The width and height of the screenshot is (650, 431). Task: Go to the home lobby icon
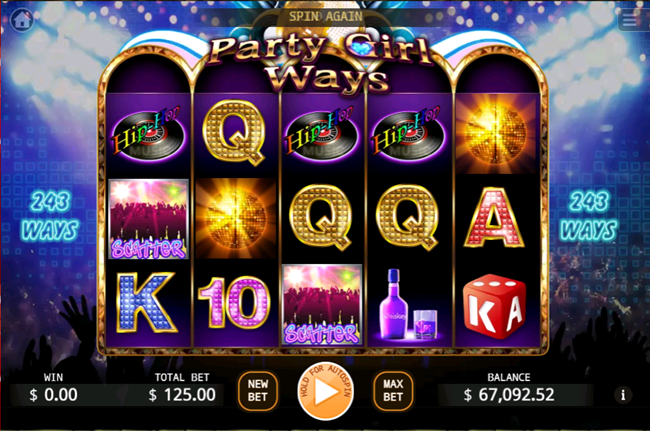pos(22,20)
